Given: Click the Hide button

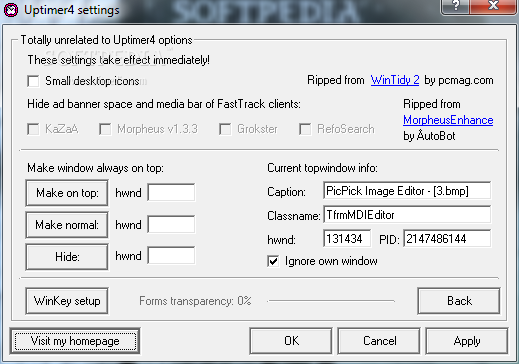Looking at the screenshot, I should click(x=67, y=257).
